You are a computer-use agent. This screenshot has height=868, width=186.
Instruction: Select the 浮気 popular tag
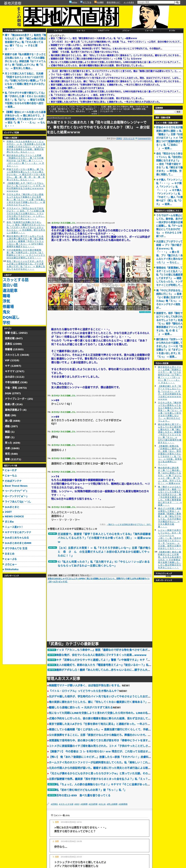pos(6,301)
